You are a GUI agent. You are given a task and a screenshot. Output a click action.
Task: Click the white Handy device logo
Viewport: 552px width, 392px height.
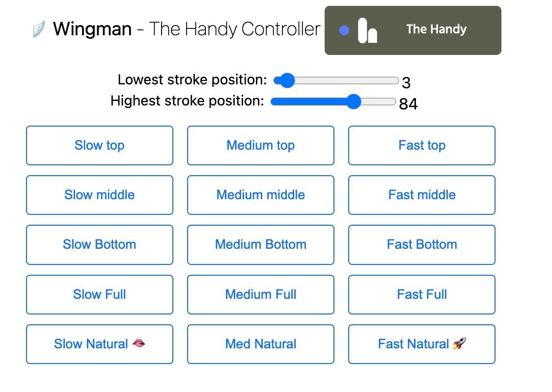[367, 30]
